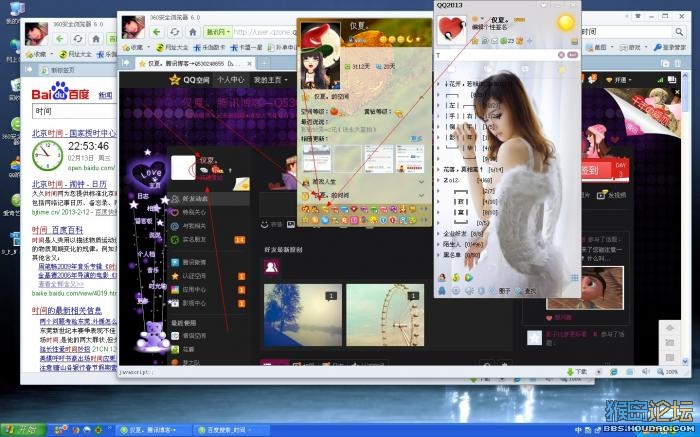The width and height of the screenshot is (700, 437).
Task: Click home icon in the Baidu browser window
Action: click(96, 39)
